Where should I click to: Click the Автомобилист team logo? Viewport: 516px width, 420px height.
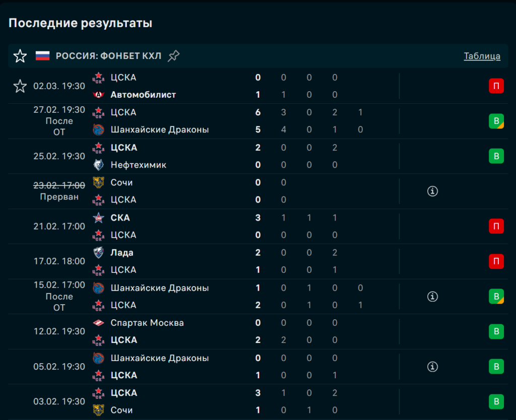tap(98, 95)
